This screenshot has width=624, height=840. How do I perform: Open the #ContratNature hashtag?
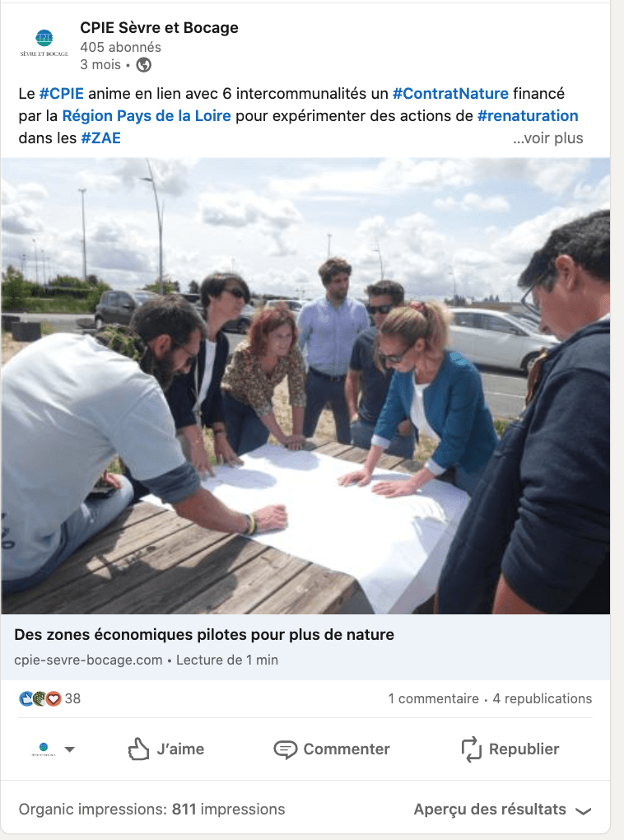[450, 94]
